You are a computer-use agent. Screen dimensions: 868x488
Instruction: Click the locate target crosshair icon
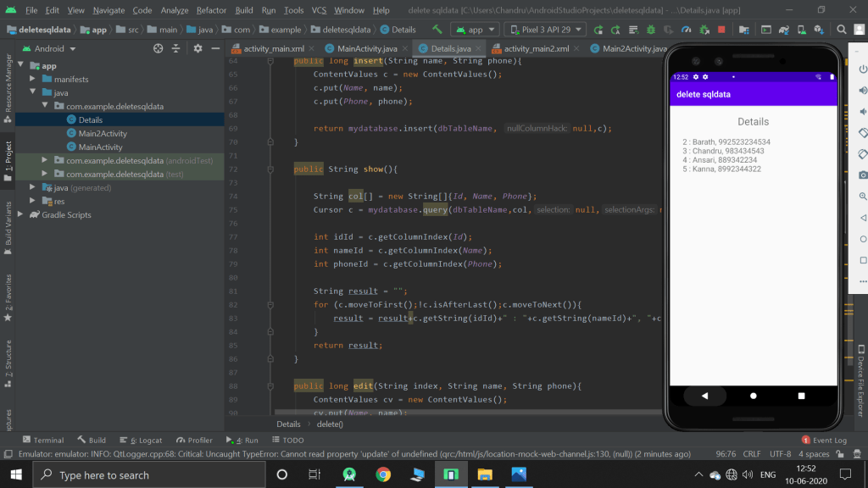click(158, 49)
